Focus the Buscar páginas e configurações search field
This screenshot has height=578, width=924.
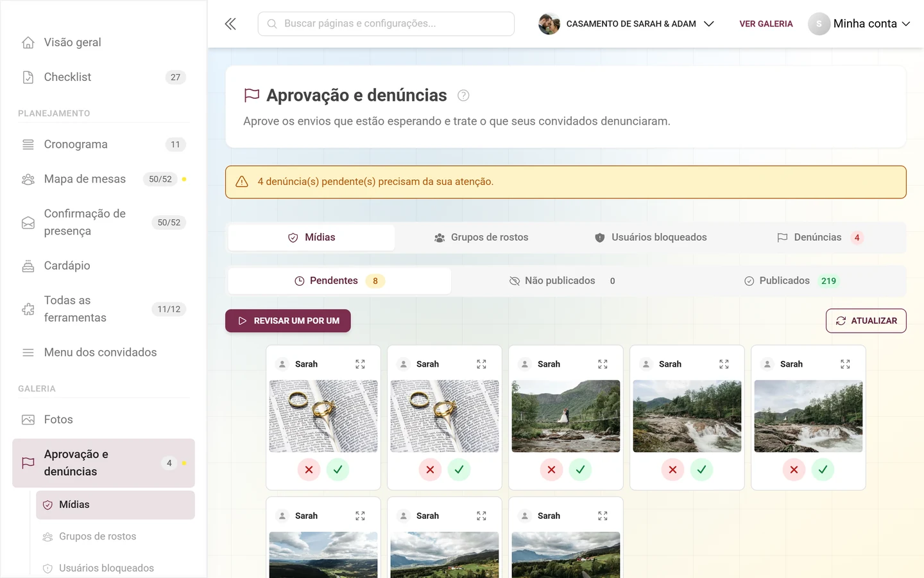386,24
